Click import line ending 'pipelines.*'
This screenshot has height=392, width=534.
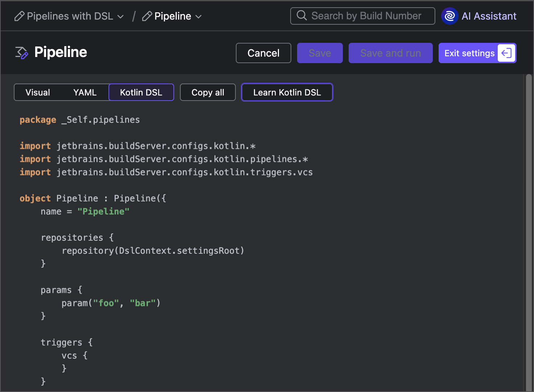click(164, 159)
